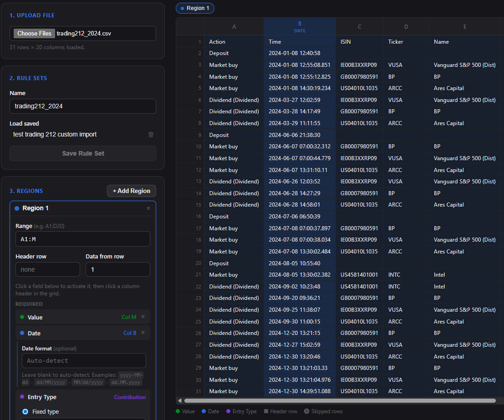
Task: Click 'Dividend (Dividend)' in row 28
Action: [234, 356]
